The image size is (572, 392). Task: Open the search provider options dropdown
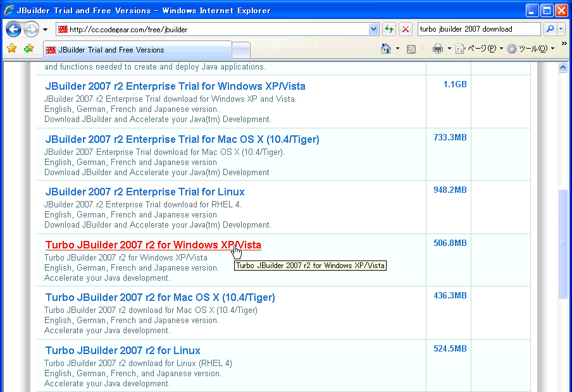(x=561, y=29)
